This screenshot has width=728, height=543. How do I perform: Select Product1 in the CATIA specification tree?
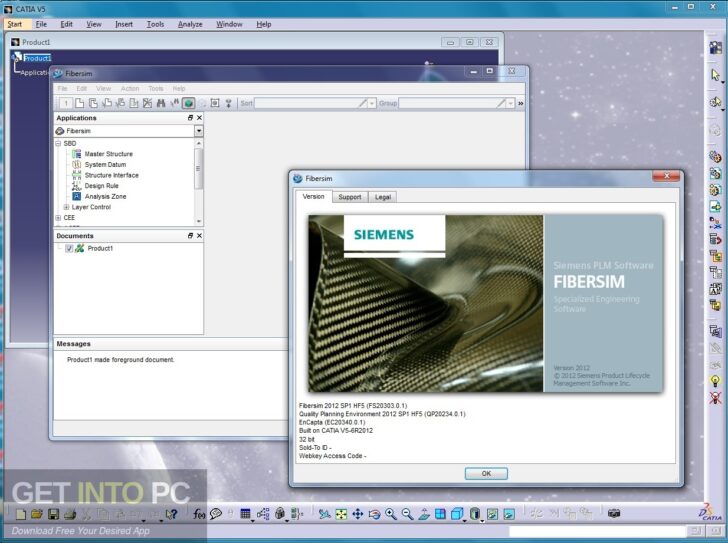coord(37,58)
